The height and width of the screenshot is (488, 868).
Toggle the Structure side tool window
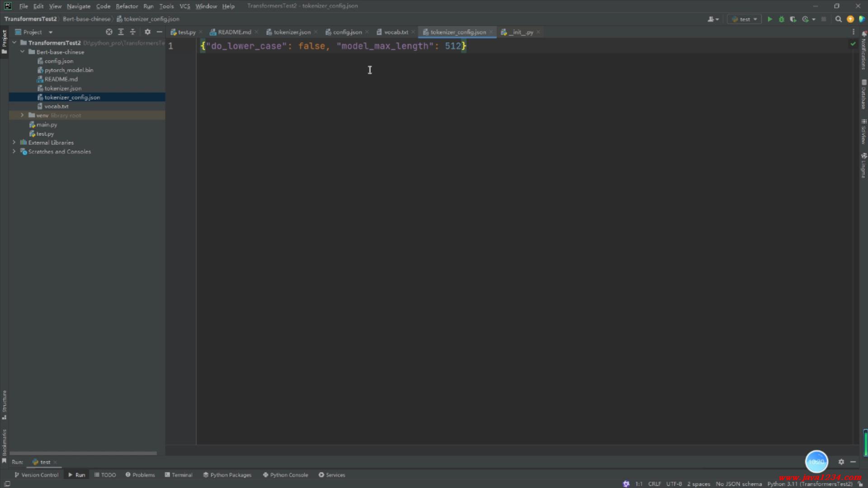4,404
